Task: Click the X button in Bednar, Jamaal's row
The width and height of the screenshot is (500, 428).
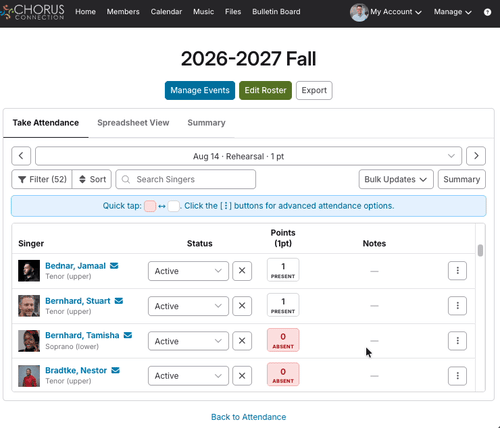Action: click(x=242, y=271)
